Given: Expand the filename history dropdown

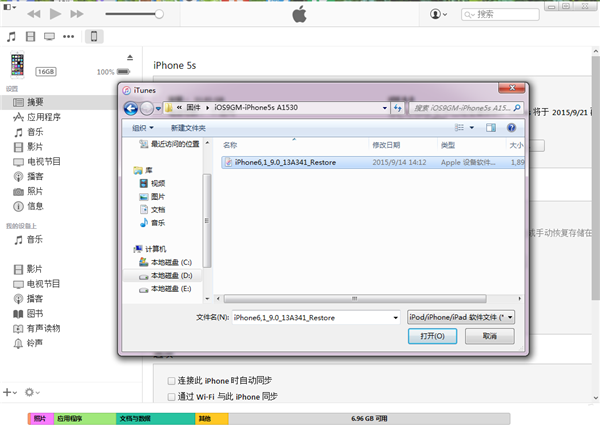Looking at the screenshot, I should [x=396, y=318].
